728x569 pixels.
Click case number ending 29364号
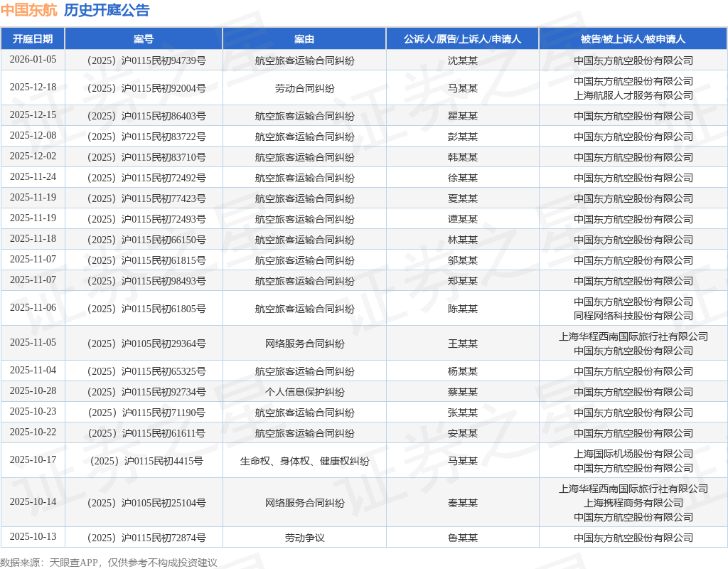click(146, 344)
